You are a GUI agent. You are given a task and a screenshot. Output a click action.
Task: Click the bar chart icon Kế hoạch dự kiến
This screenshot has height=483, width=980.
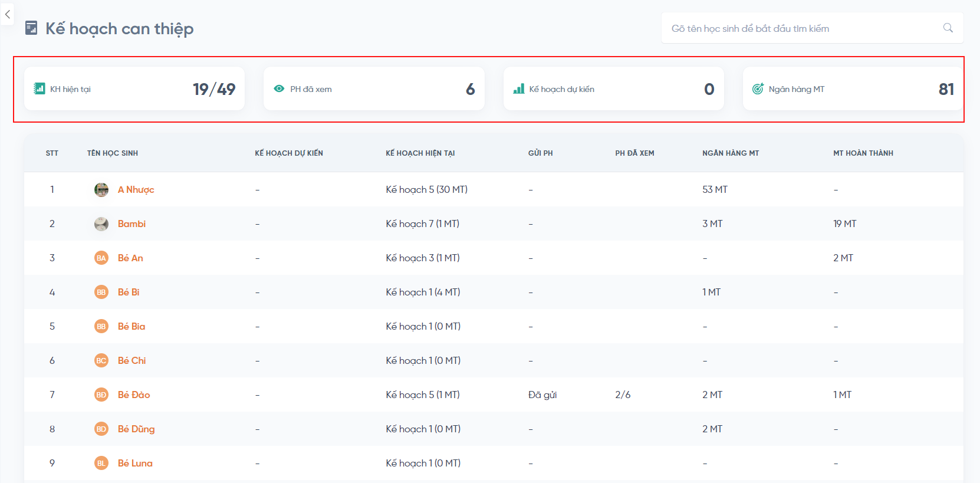[x=519, y=88]
